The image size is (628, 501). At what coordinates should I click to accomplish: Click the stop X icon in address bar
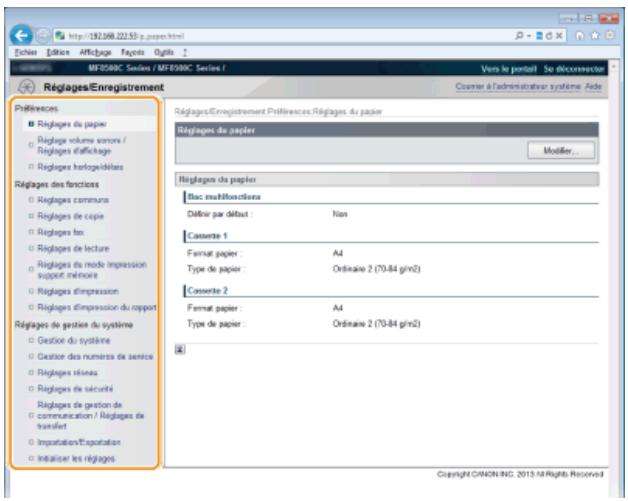[559, 36]
